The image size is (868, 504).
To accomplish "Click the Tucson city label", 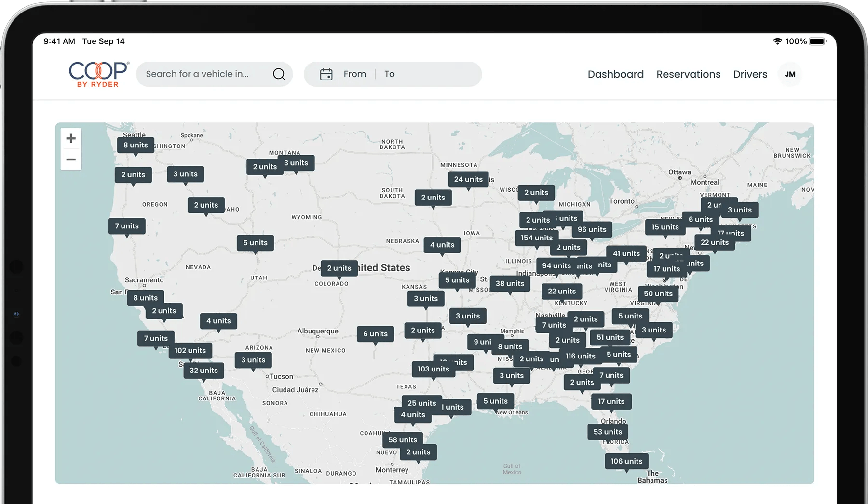I will point(281,377).
